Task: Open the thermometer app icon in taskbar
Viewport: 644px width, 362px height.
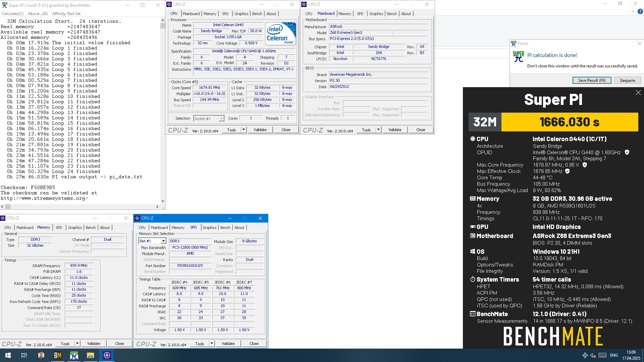Action: (x=41, y=355)
